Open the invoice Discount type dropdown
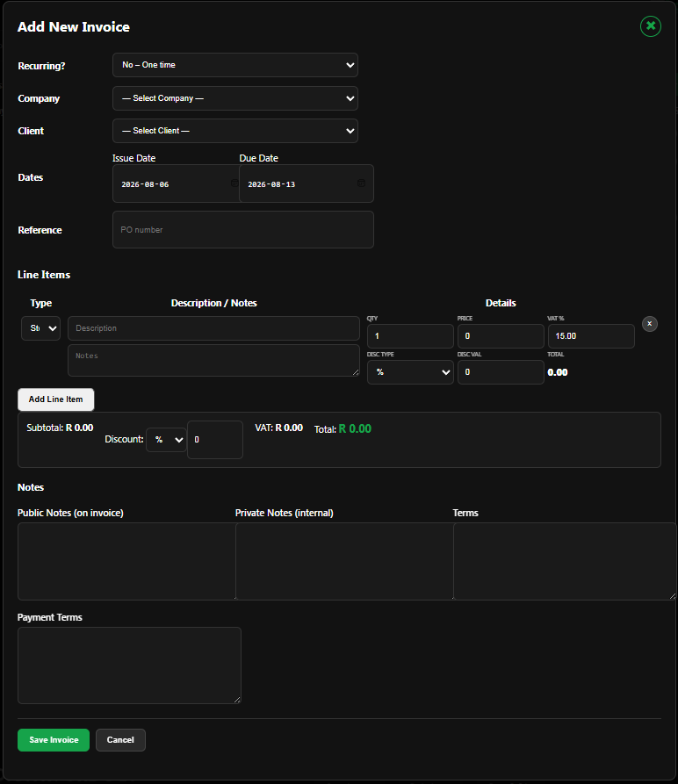This screenshot has height=784, width=678. [167, 440]
